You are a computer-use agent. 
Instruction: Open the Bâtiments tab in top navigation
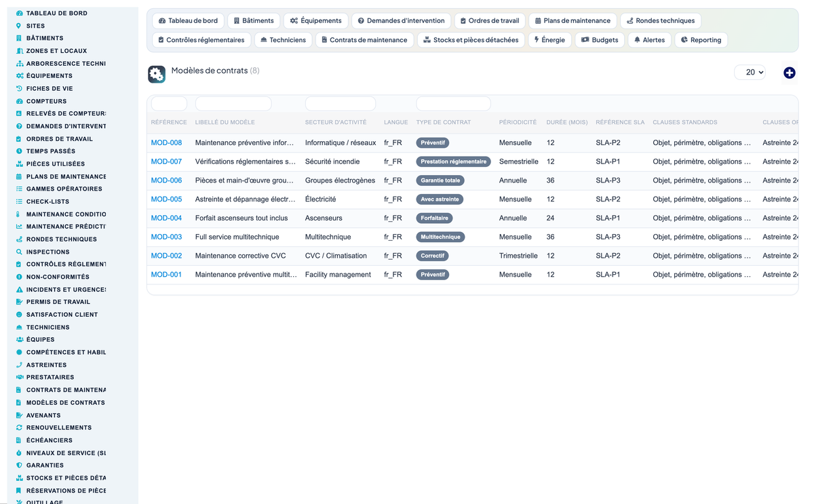(x=254, y=21)
